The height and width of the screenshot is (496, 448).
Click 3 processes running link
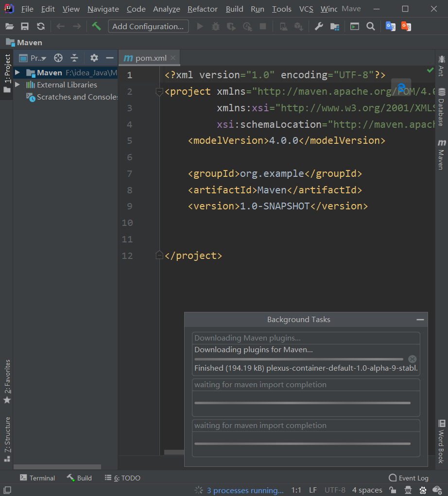[245, 490]
